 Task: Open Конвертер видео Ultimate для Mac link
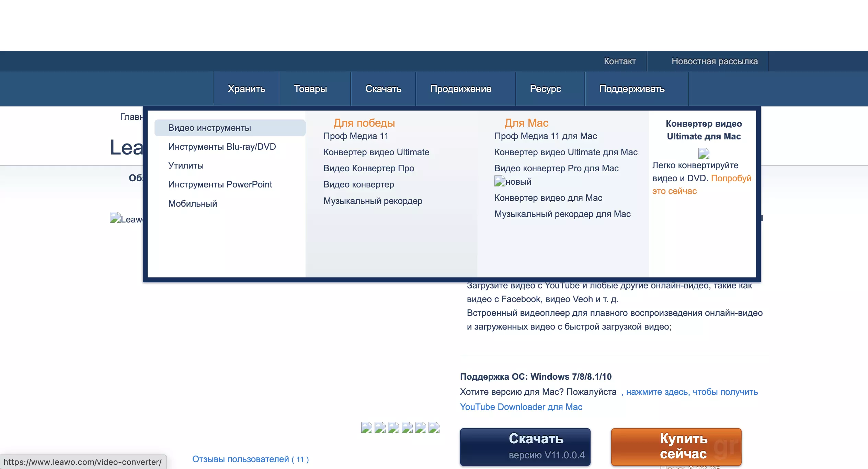(566, 152)
